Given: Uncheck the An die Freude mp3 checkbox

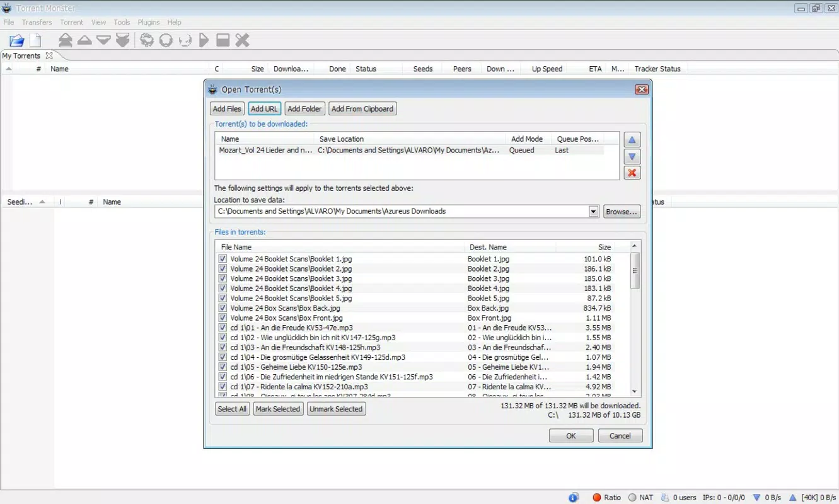Looking at the screenshot, I should click(223, 328).
